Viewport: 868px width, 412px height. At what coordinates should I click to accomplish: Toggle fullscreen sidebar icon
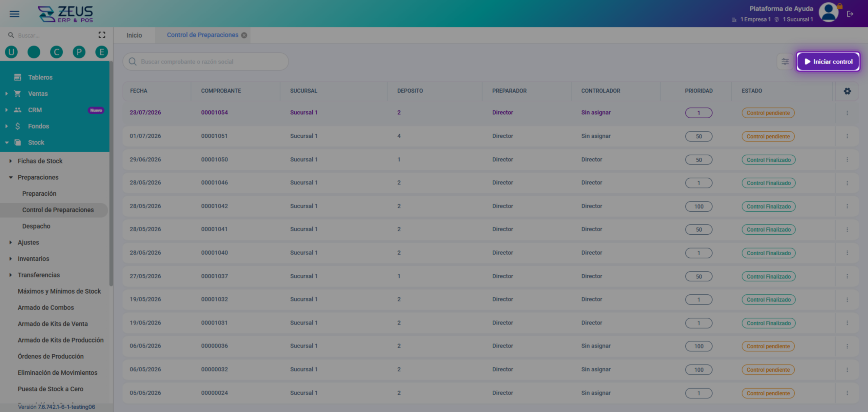pyautogui.click(x=102, y=35)
